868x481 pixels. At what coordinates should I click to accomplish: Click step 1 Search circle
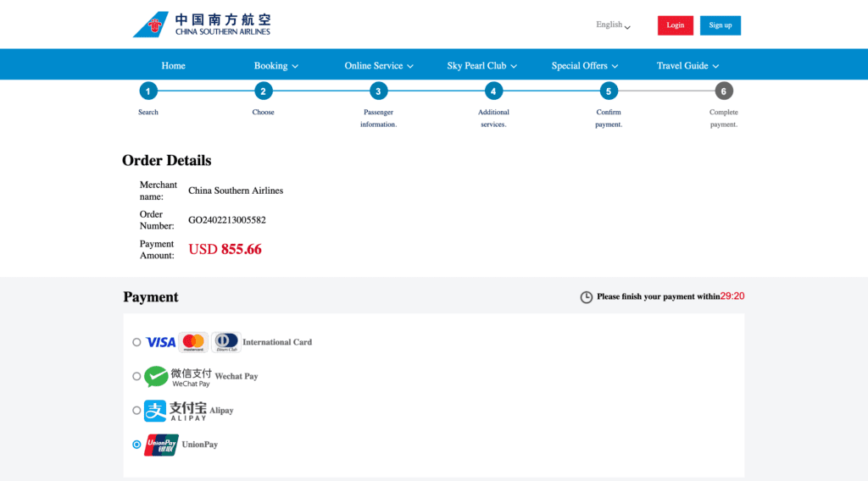pyautogui.click(x=148, y=91)
